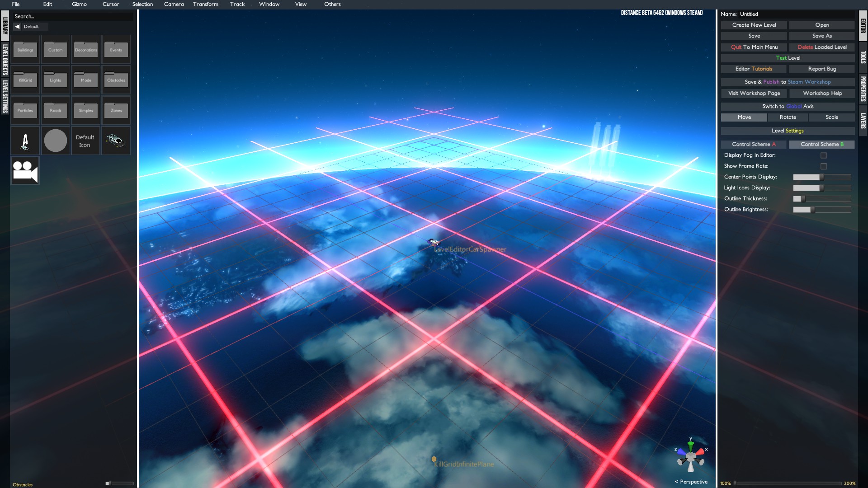
Task: Click Test Level button
Action: click(788, 58)
